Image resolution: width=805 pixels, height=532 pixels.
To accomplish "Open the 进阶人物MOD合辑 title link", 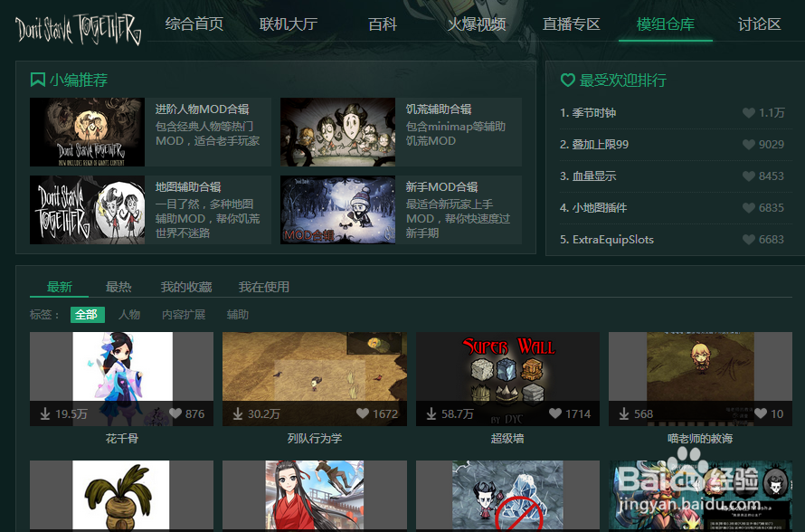I will tap(203, 109).
